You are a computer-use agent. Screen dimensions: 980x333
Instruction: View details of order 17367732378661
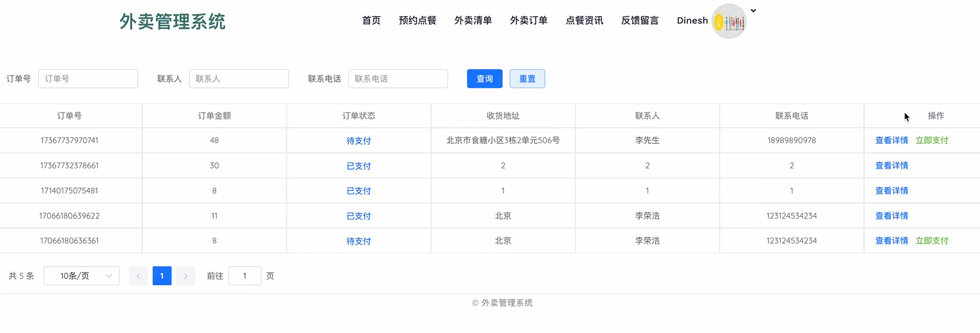(892, 166)
